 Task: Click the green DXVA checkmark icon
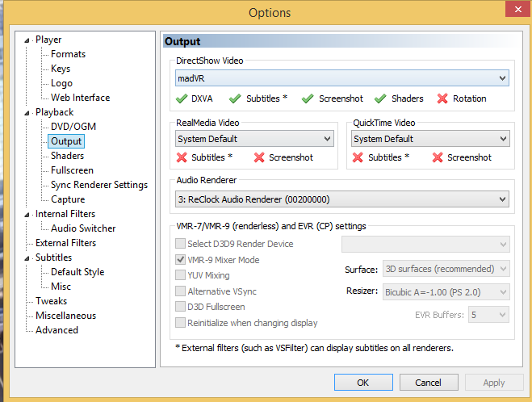[x=182, y=98]
